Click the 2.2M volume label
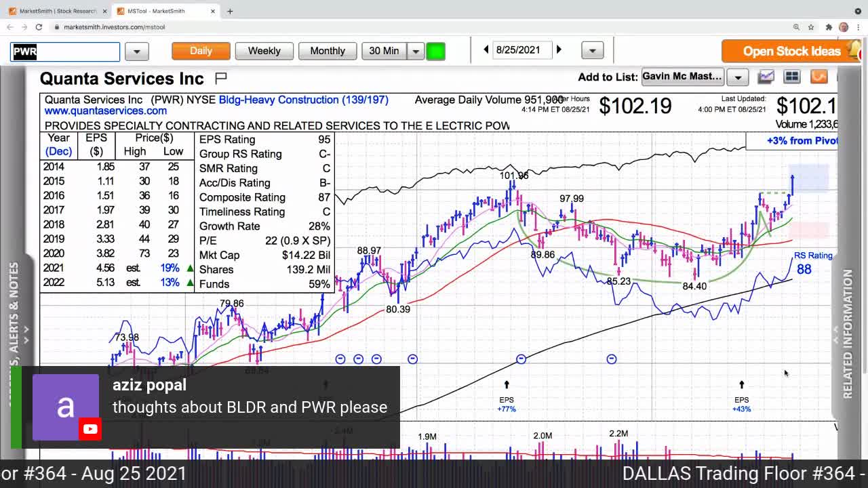This screenshot has width=868, height=488. point(618,433)
